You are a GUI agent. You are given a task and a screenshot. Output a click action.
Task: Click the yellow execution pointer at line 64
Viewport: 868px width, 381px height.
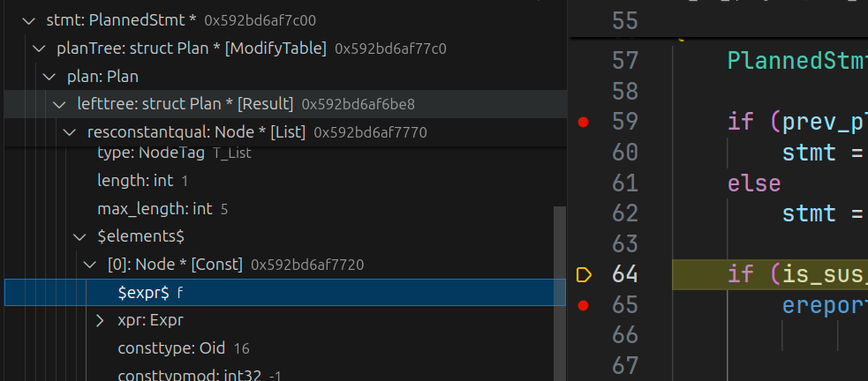[x=583, y=275]
